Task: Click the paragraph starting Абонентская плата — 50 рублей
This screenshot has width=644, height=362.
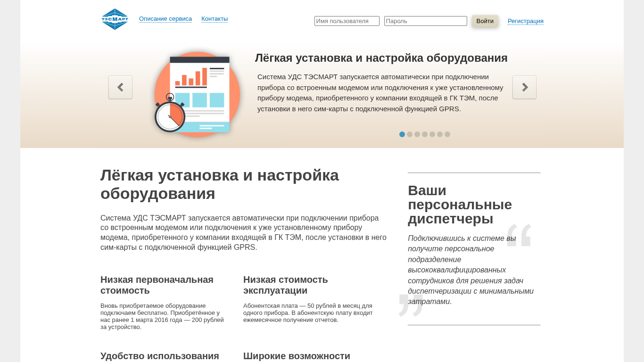Action: [x=308, y=313]
